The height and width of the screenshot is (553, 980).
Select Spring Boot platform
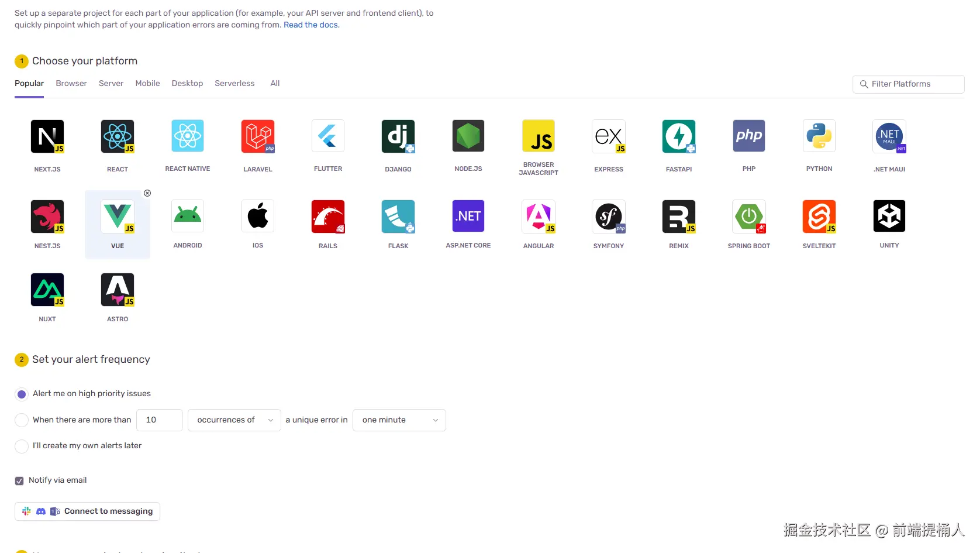[x=748, y=216]
